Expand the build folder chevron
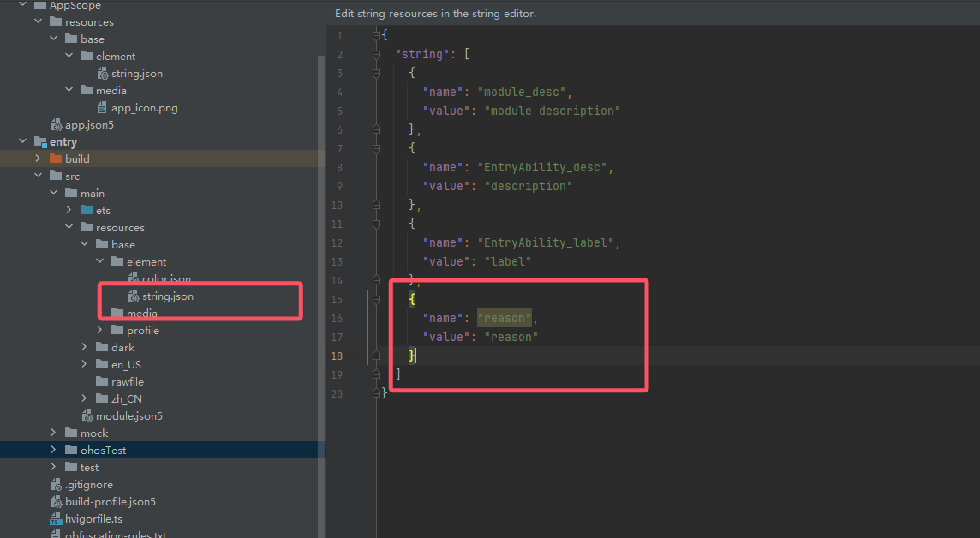Image resolution: width=980 pixels, height=538 pixels. point(39,158)
